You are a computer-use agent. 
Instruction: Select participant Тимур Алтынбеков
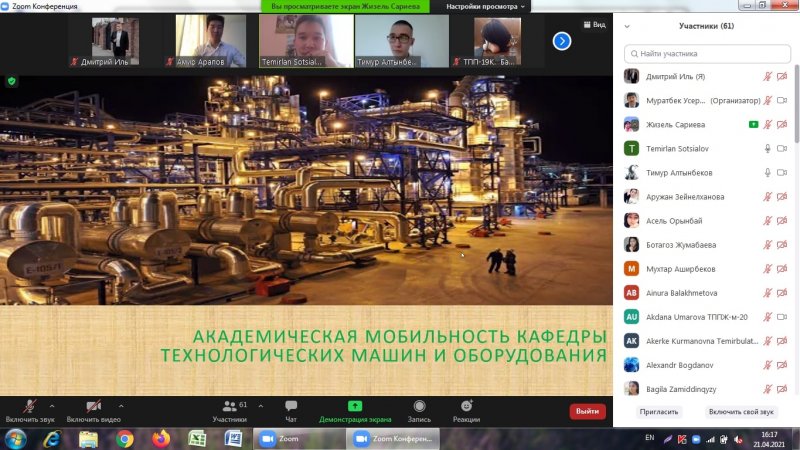click(x=706, y=172)
